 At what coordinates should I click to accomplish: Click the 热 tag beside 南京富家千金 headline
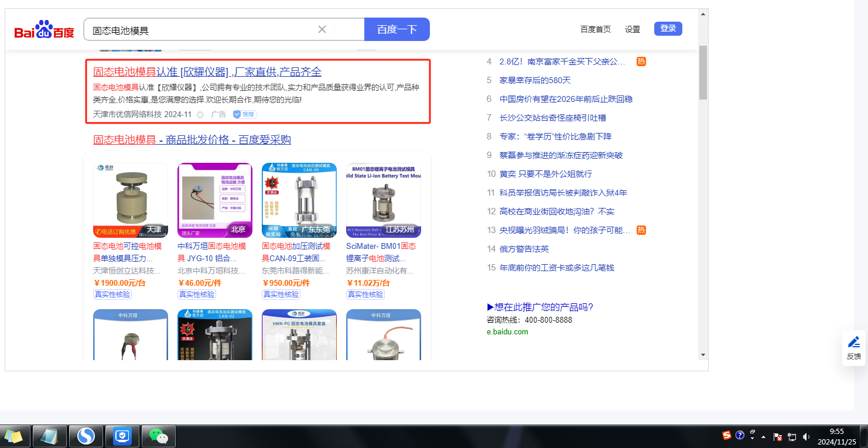tap(641, 61)
